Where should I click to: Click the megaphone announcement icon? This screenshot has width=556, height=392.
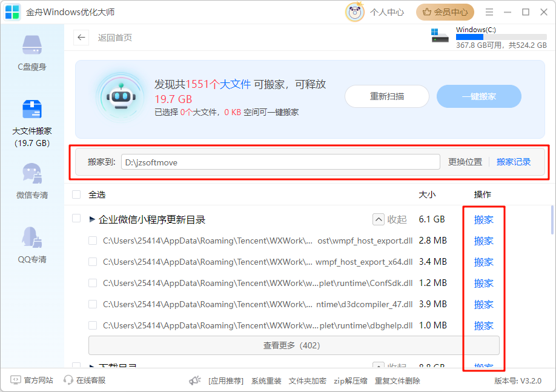coord(195,380)
